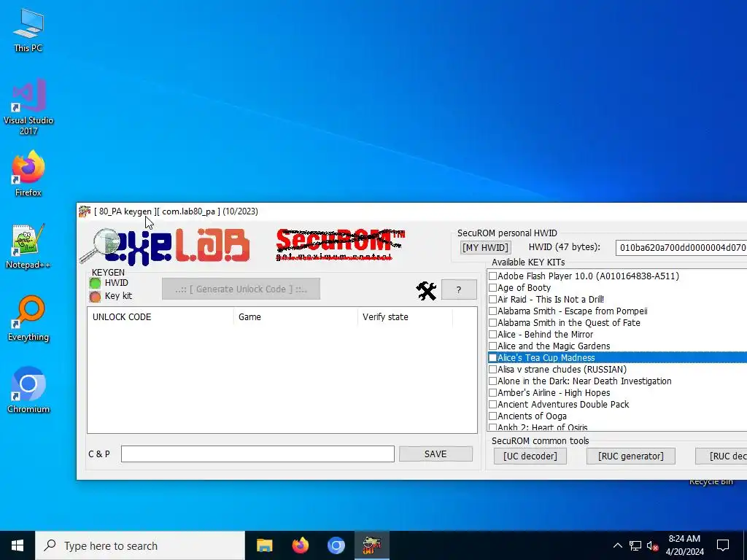Image resolution: width=747 pixels, height=560 pixels.
Task: Click the SecuROM logo image
Action: click(x=340, y=245)
